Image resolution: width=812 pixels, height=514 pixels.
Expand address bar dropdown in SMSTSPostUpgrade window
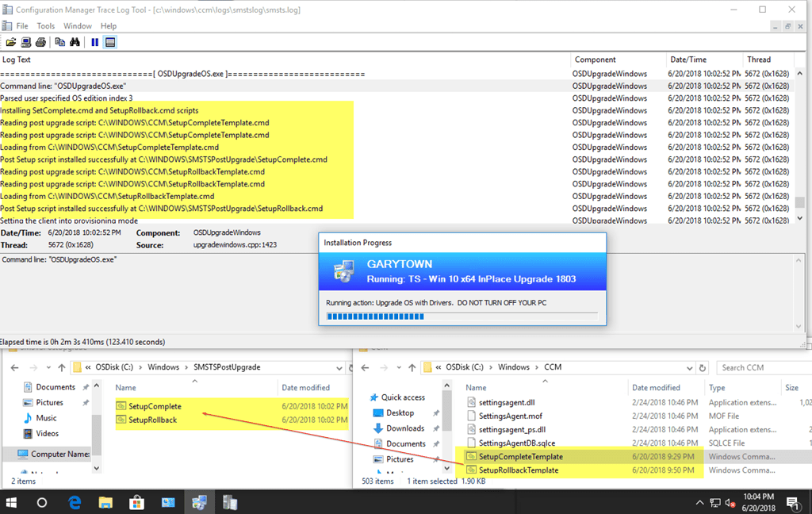(339, 368)
